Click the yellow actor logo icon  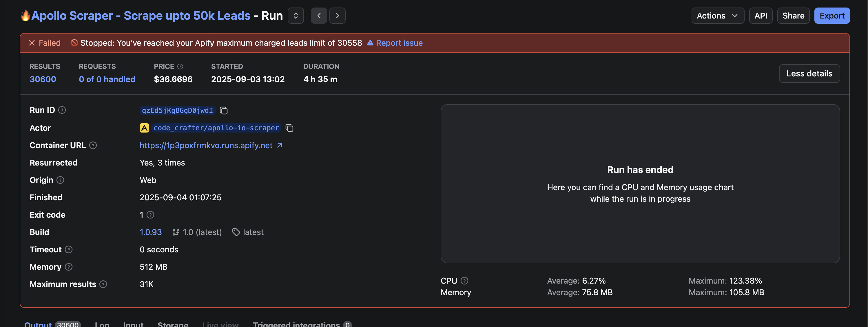click(144, 128)
